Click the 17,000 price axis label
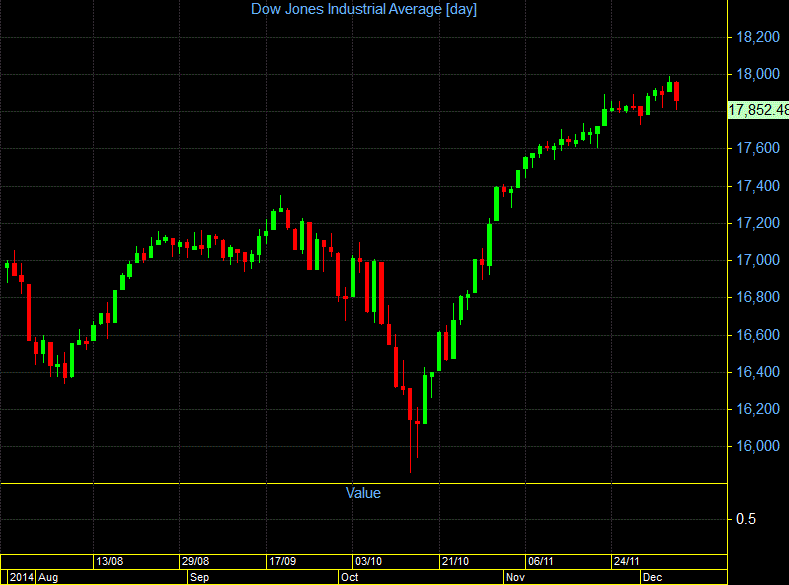This screenshot has width=789, height=585. 758,260
